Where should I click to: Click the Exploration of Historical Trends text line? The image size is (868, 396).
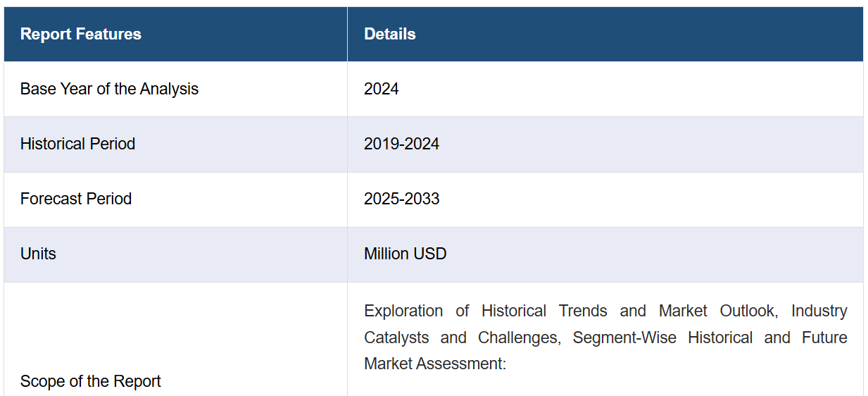[605, 311]
